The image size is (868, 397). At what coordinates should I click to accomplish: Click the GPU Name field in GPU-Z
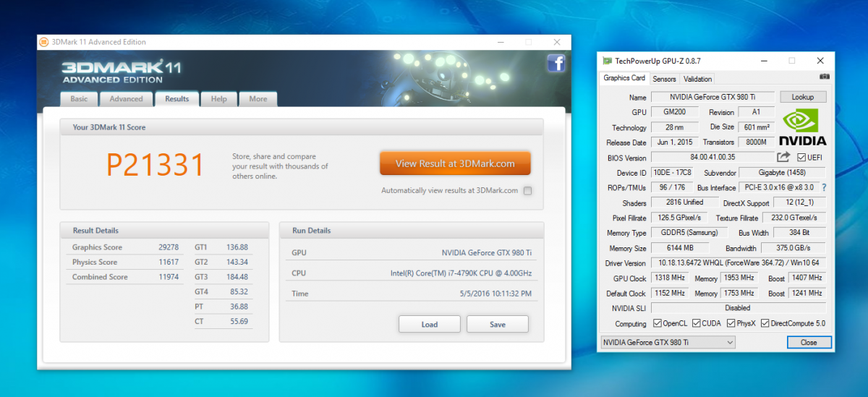pos(712,97)
